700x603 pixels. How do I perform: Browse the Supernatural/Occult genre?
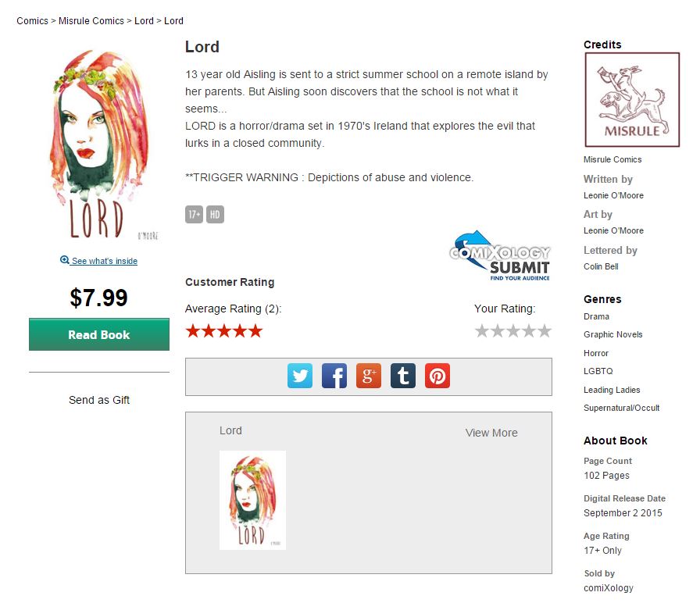621,408
